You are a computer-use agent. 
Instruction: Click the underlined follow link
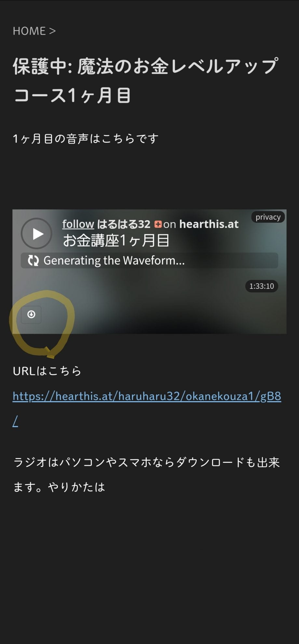click(78, 224)
